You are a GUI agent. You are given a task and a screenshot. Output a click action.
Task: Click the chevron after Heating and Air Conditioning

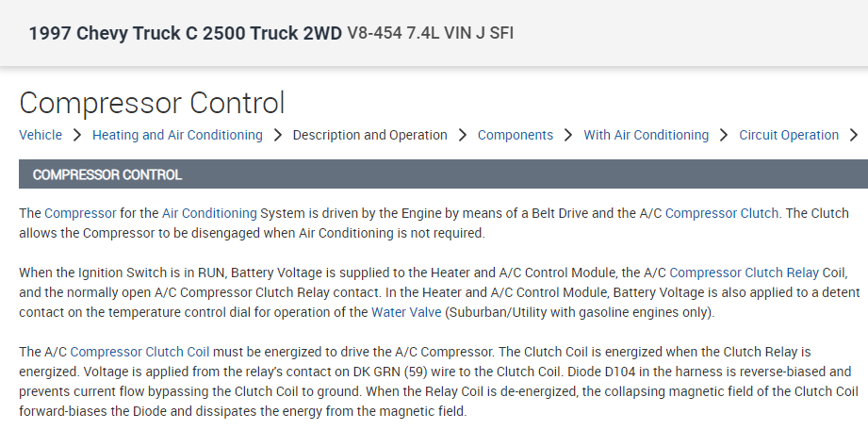[278, 135]
